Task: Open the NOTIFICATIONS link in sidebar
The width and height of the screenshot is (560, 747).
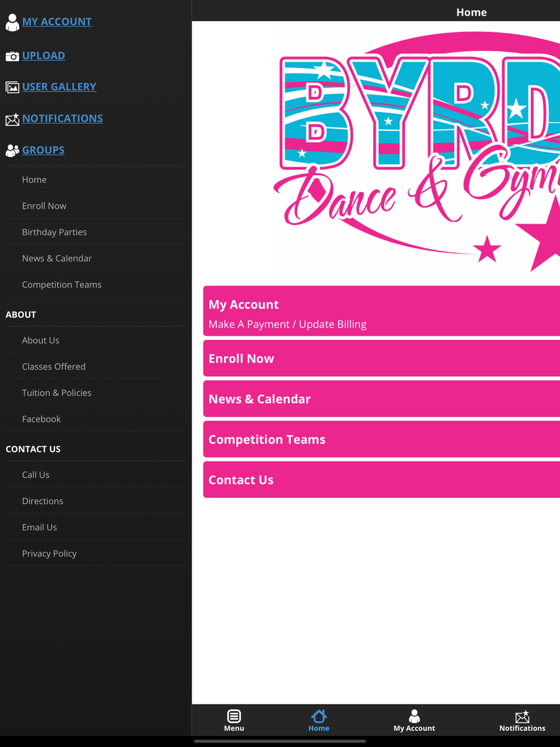Action: [62, 118]
